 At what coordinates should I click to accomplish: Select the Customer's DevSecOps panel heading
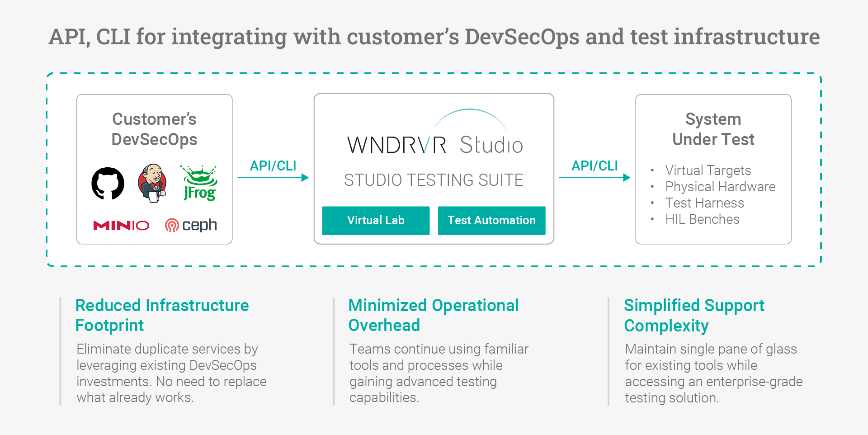point(154,129)
